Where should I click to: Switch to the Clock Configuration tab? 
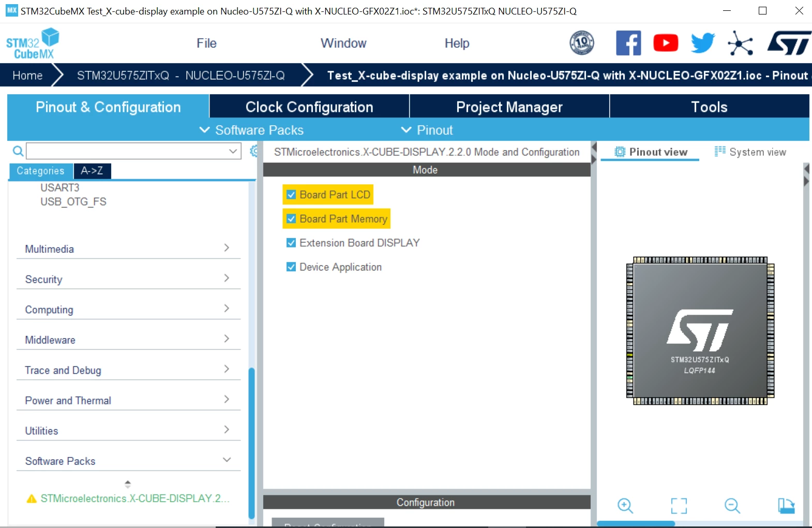click(309, 107)
